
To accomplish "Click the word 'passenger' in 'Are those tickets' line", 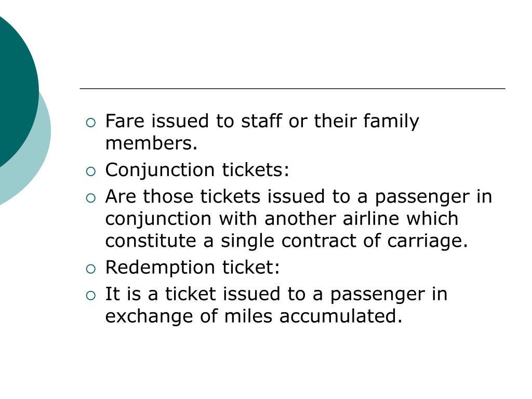I will click(422, 197).
